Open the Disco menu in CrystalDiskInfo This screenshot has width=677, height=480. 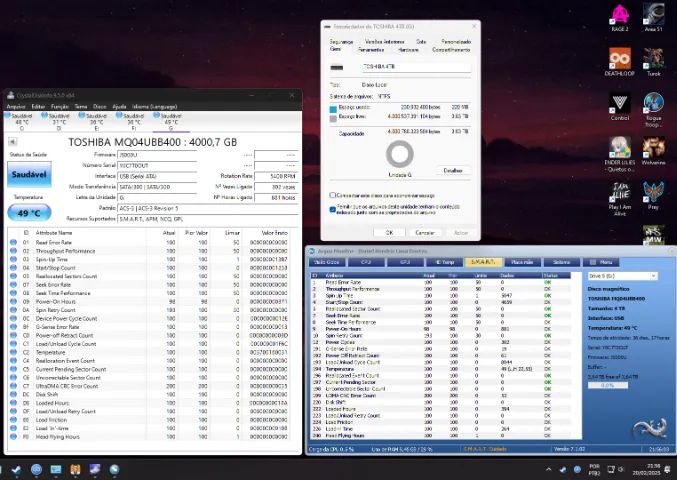coord(100,107)
